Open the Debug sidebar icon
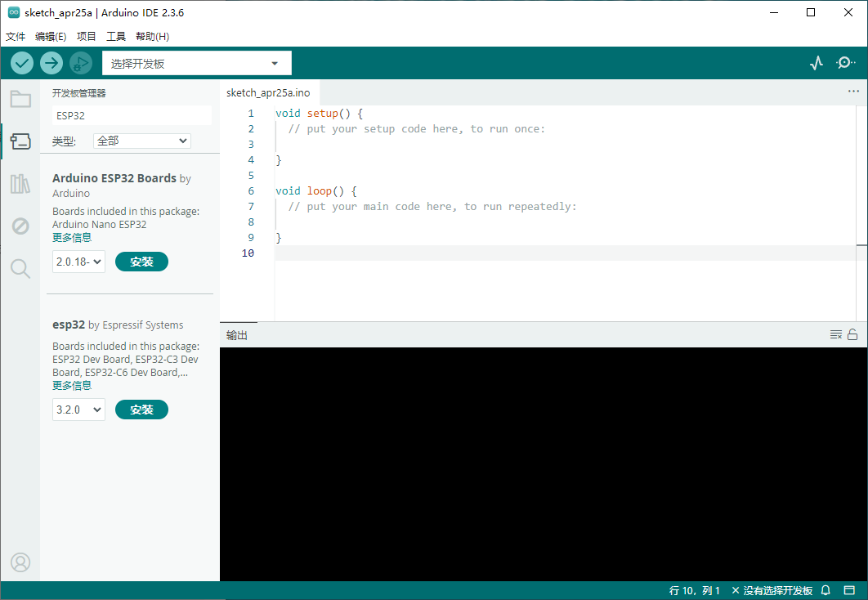The width and height of the screenshot is (868, 600). pyautogui.click(x=20, y=226)
